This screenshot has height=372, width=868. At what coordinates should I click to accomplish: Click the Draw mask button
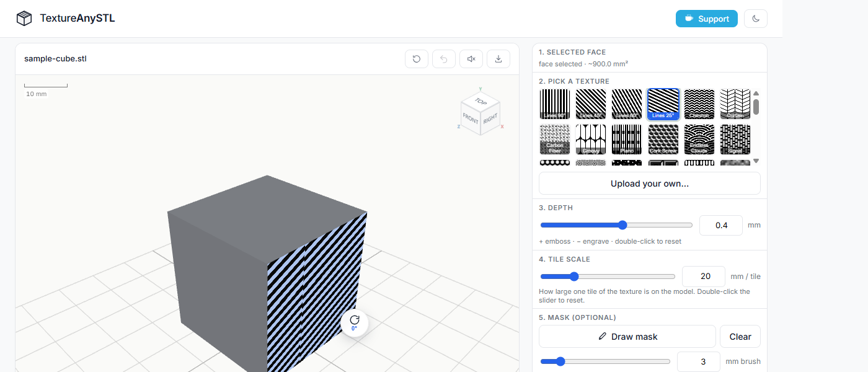[x=627, y=337]
